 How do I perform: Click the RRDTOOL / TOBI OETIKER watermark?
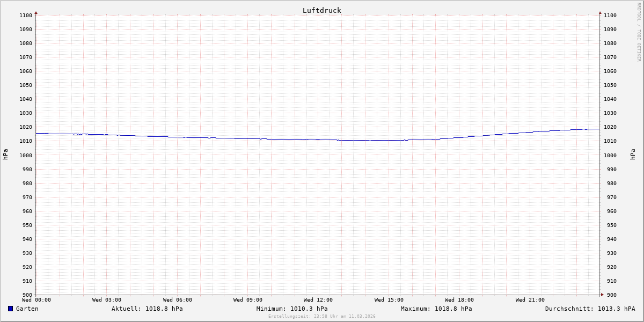[x=639, y=32]
